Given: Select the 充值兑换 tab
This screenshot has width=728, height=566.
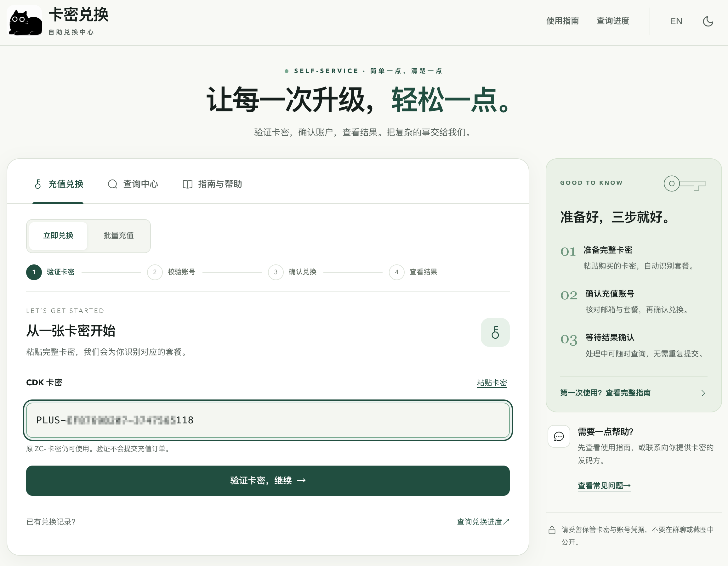Looking at the screenshot, I should pos(58,184).
